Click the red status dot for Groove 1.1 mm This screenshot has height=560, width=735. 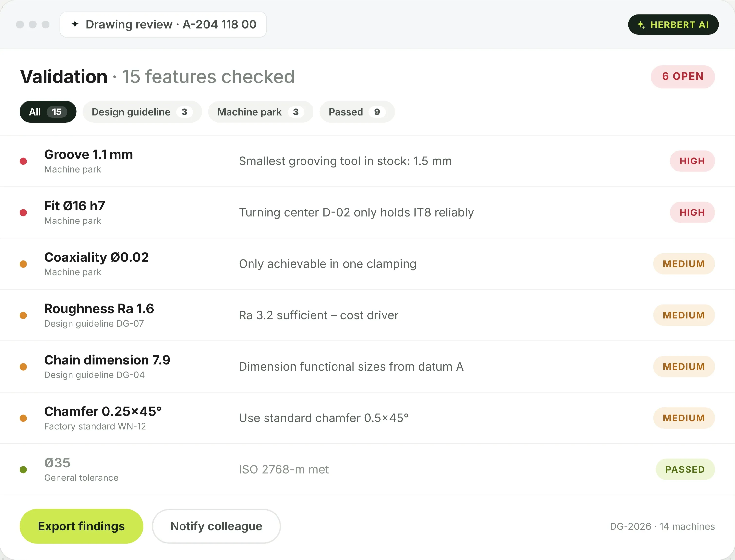[23, 161]
